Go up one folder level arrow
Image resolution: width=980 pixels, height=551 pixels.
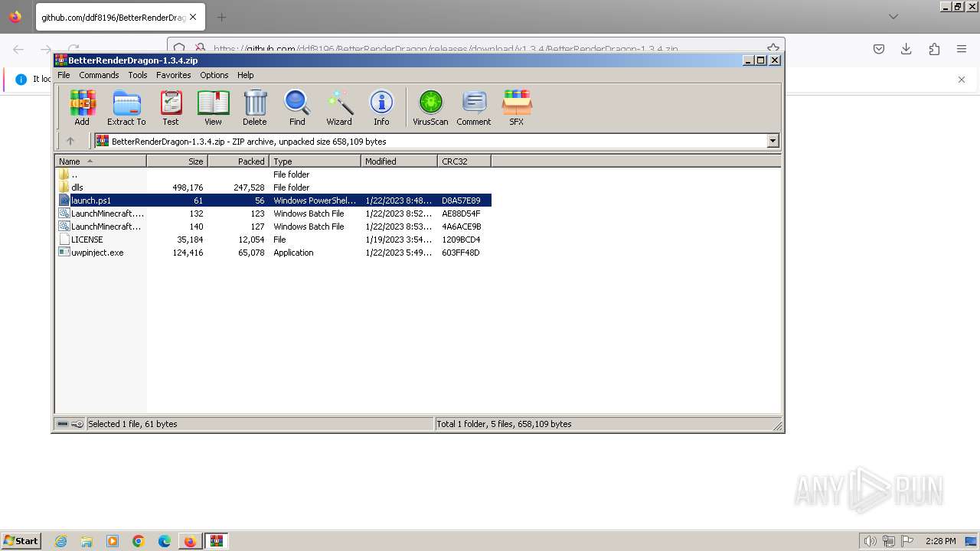click(x=70, y=141)
